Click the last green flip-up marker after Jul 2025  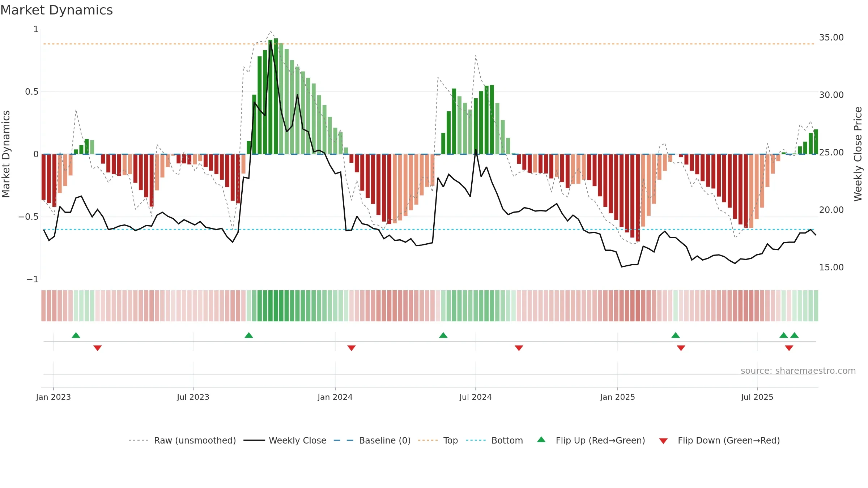point(795,335)
